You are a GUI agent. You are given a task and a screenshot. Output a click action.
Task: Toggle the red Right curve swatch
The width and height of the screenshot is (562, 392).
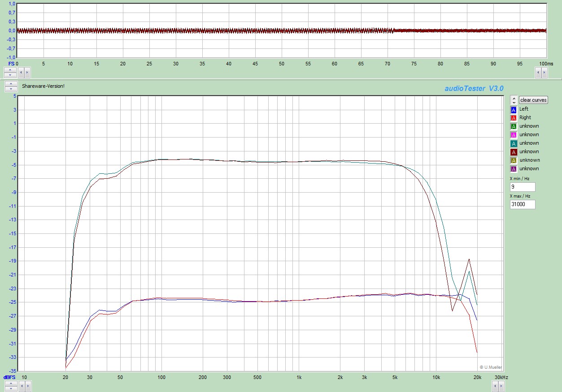[514, 118]
